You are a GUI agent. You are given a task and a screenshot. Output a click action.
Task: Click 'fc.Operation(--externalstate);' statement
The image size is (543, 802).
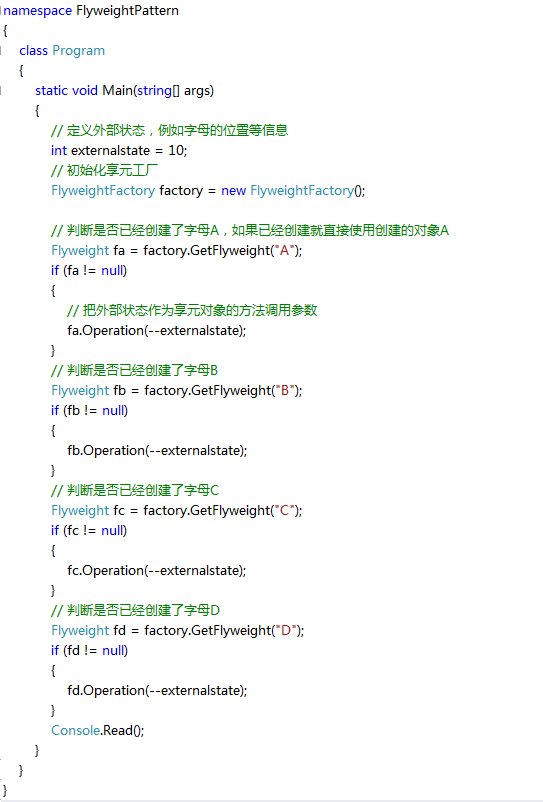(157, 570)
